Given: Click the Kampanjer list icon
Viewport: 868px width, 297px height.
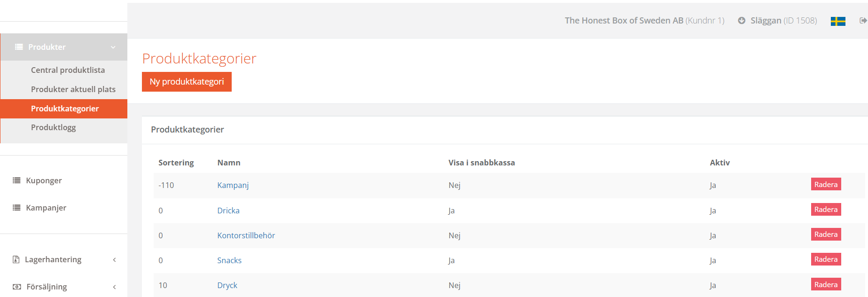Looking at the screenshot, I should click(16, 208).
